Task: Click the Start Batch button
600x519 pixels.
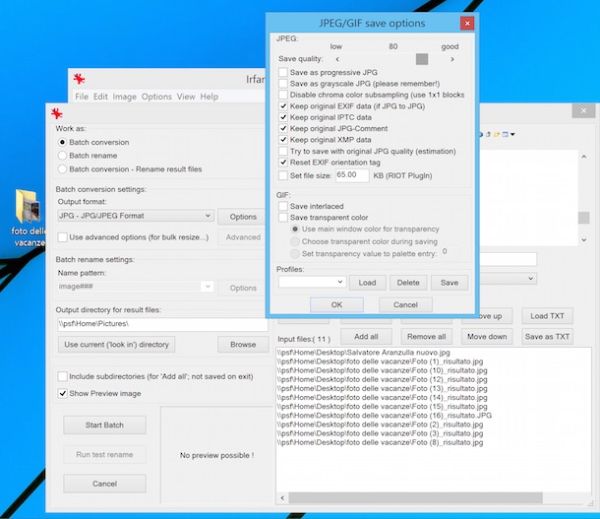Action: point(104,425)
